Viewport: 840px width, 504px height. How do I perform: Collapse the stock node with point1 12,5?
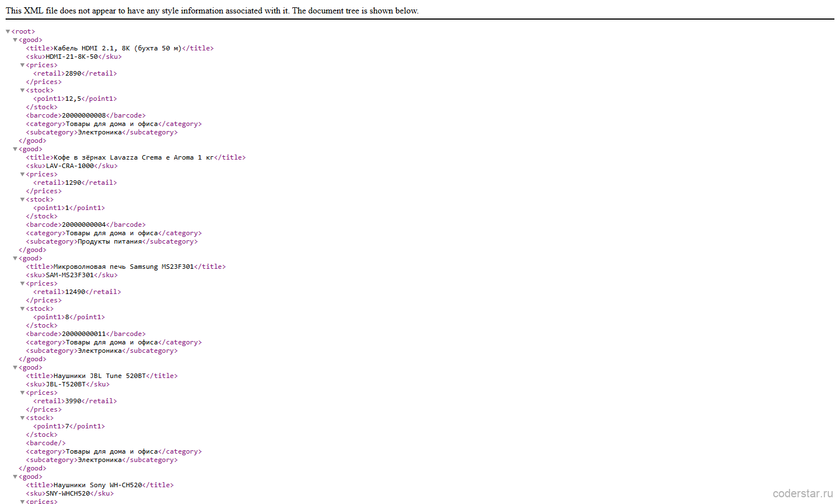[22, 90]
